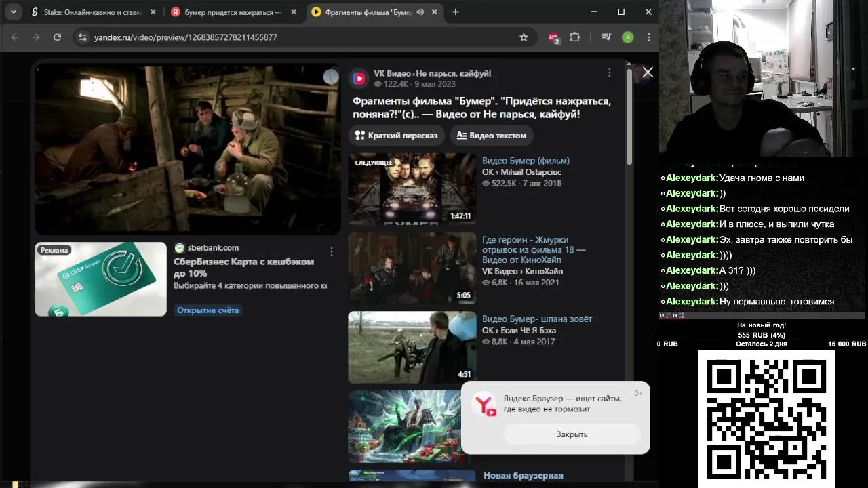Viewport: 868px width, 488px height.
Task: Reload the current page
Action: 58,37
